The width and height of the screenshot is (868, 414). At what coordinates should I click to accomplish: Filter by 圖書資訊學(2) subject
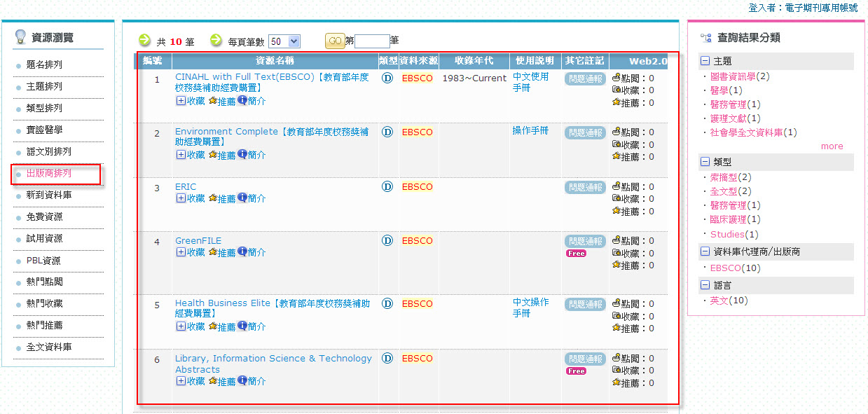tap(740, 76)
